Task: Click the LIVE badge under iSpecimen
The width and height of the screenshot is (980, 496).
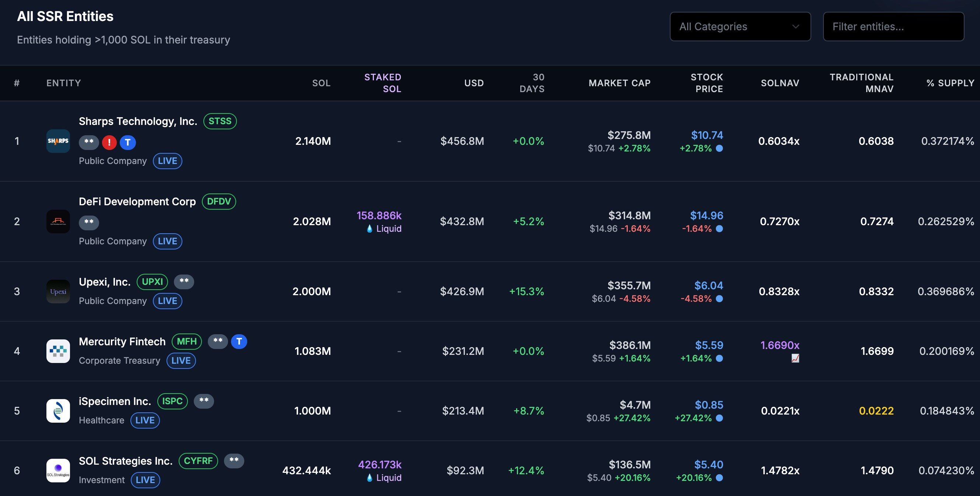Action: 145,420
